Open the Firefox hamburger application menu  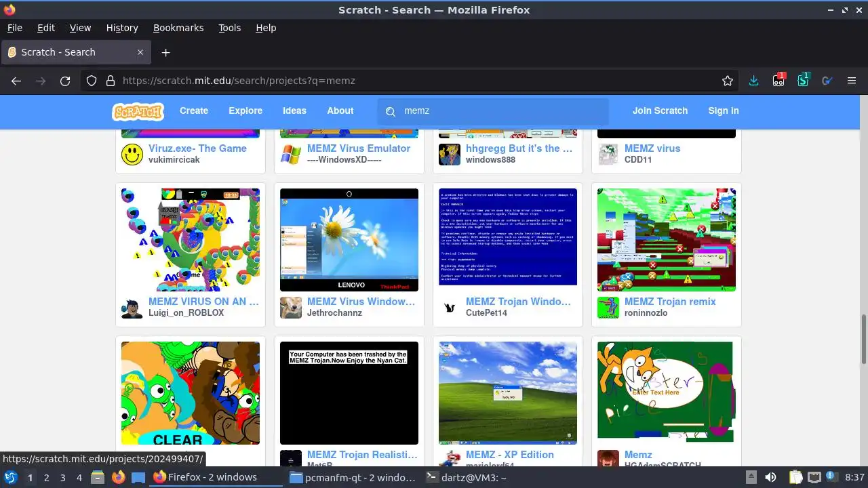pyautogui.click(x=852, y=81)
